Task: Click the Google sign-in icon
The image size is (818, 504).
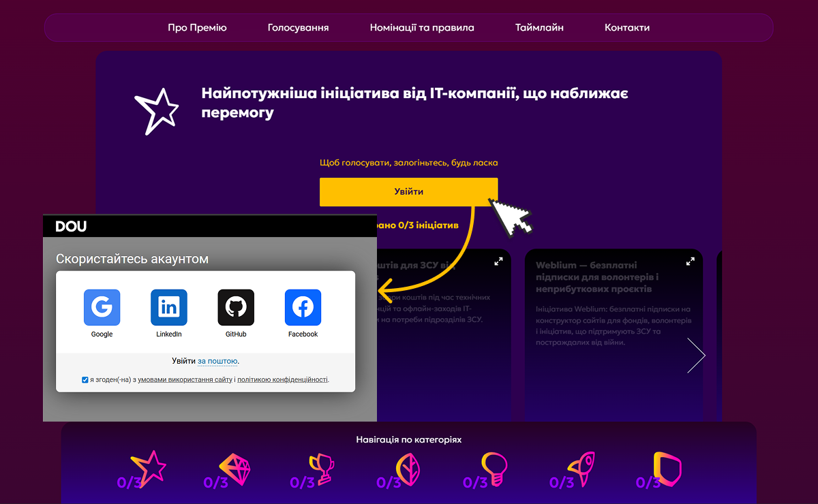Action: coord(102,307)
